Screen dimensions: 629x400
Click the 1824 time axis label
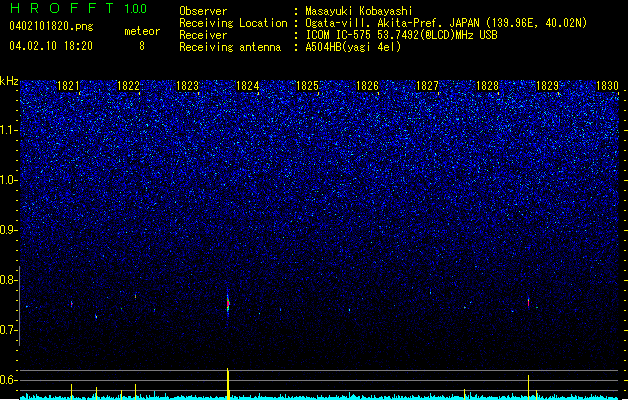coord(248,85)
